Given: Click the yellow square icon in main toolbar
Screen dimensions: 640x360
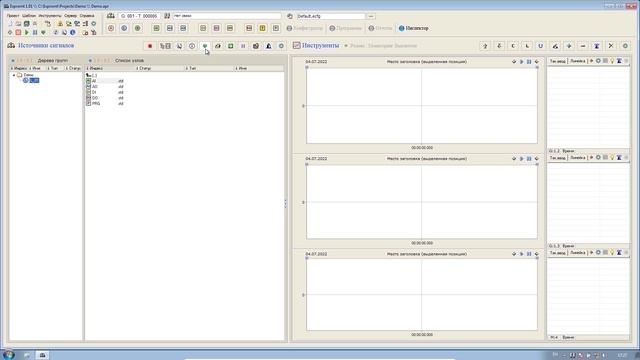Looking at the screenshot, I should tap(262, 28).
